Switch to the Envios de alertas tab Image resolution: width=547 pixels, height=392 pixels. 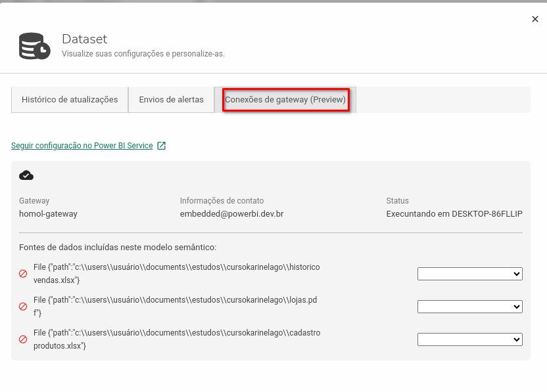171,100
